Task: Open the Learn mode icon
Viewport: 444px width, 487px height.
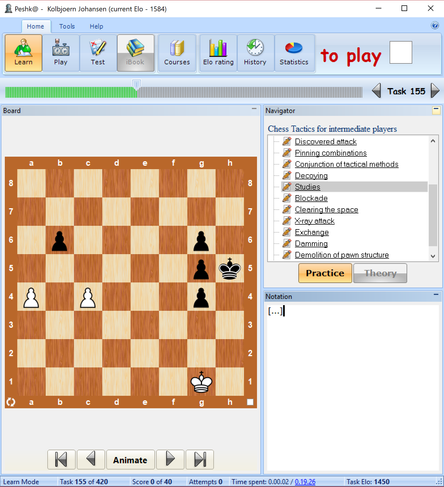Action: pos(23,53)
